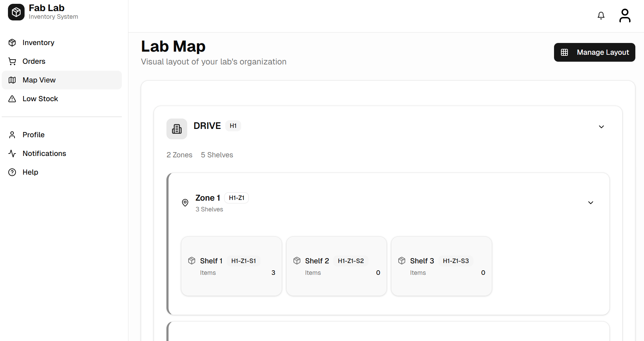
Task: Click the Shelf 3 package icon
Action: 402,261
